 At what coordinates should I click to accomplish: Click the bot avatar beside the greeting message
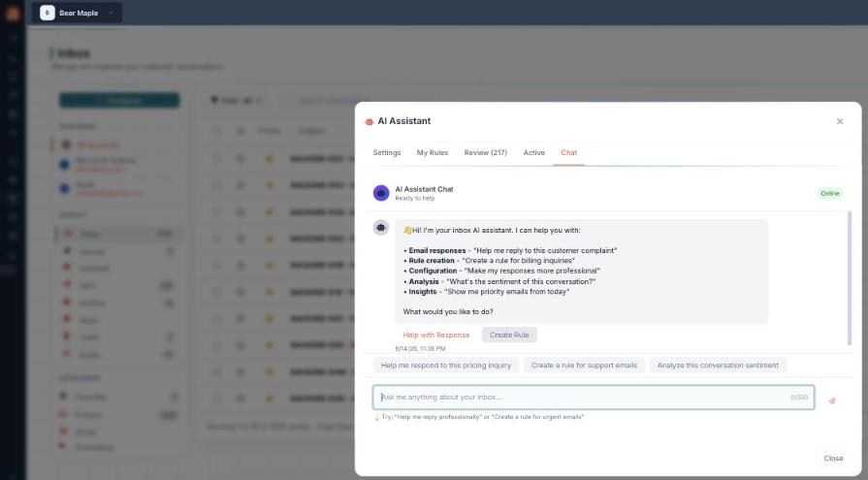[381, 228]
